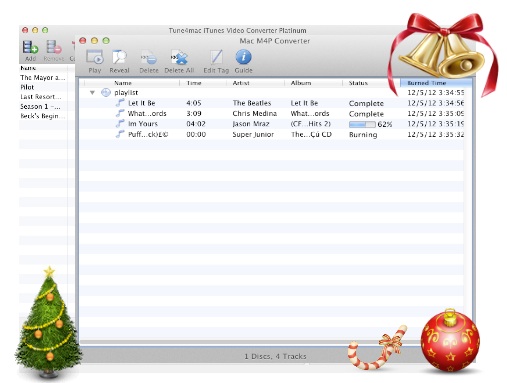The width and height of the screenshot is (507, 383).
Task: Click the 00:00 time cell
Action: pyautogui.click(x=196, y=134)
